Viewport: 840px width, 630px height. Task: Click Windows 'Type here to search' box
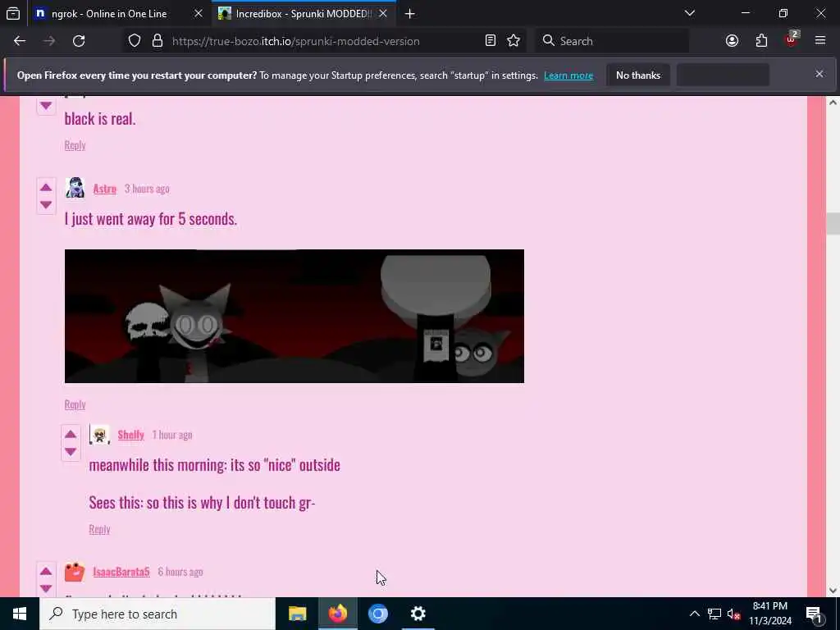coord(157,614)
